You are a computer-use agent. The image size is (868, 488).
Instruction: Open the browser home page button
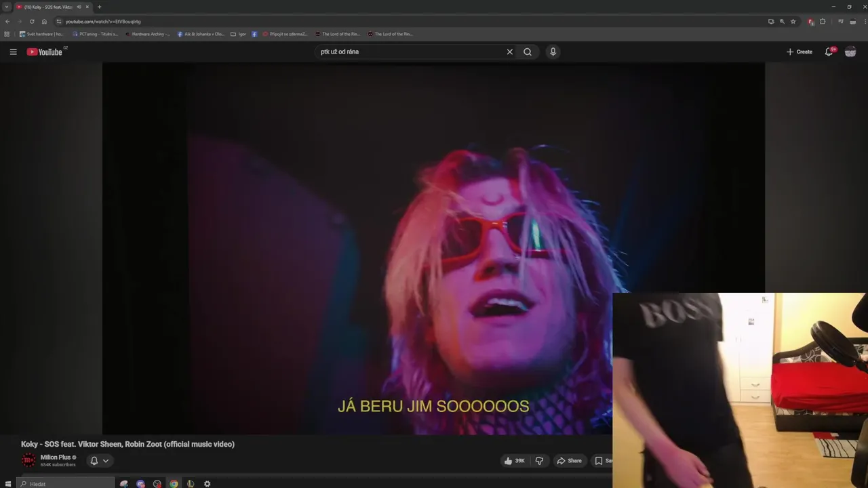tap(44, 22)
